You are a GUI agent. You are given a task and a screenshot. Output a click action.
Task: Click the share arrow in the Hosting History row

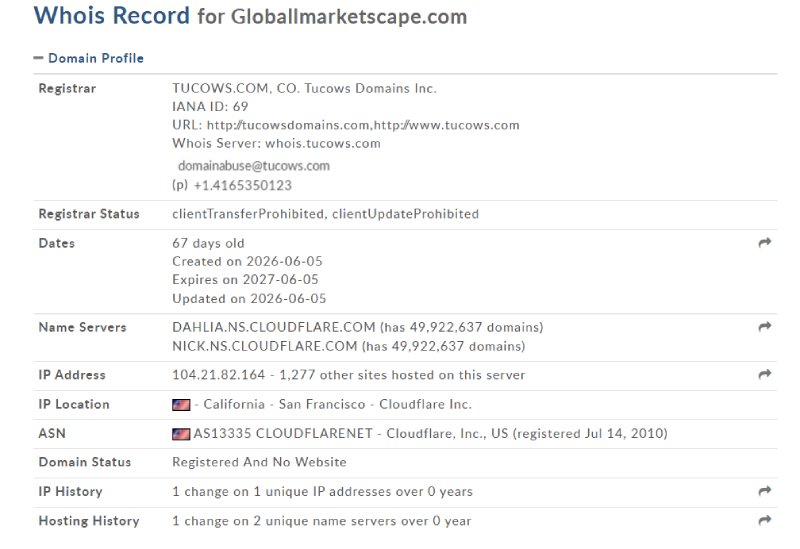pos(764,520)
